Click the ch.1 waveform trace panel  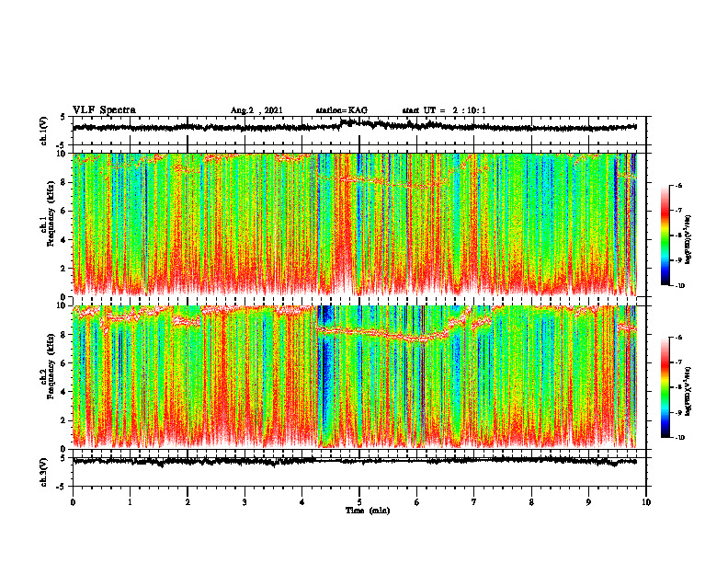359,131
